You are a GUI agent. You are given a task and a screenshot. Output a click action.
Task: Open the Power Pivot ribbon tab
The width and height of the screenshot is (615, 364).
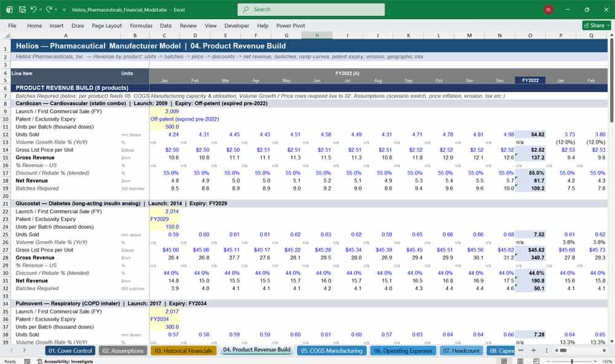coord(291,25)
